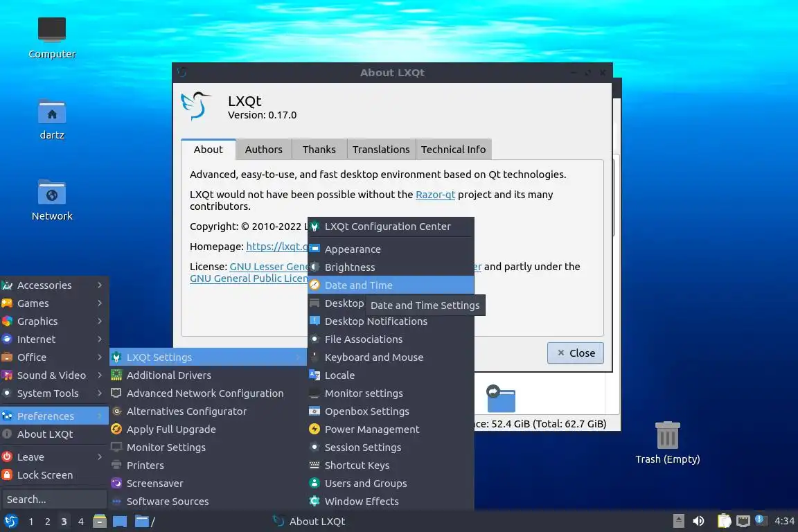Click the Apply Full Upgrade icon

116,429
